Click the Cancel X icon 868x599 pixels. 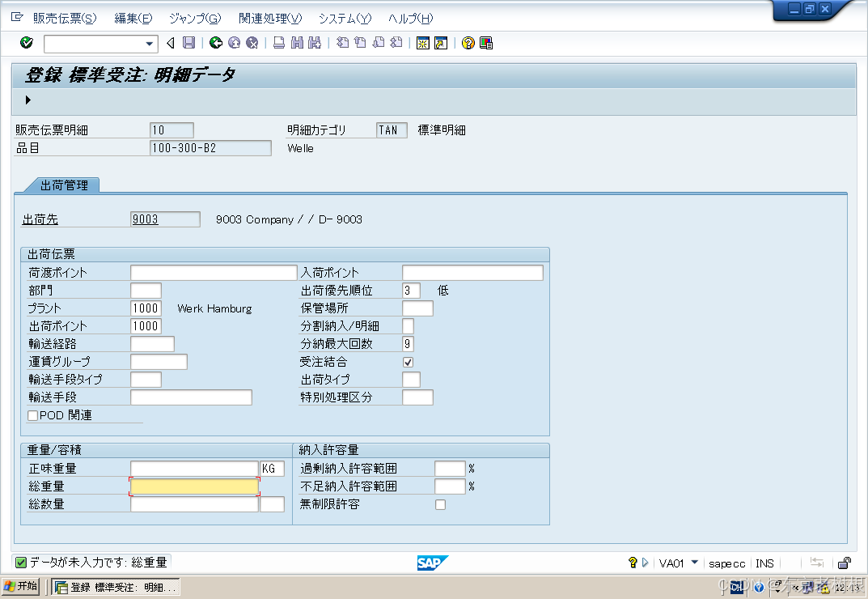click(x=252, y=43)
